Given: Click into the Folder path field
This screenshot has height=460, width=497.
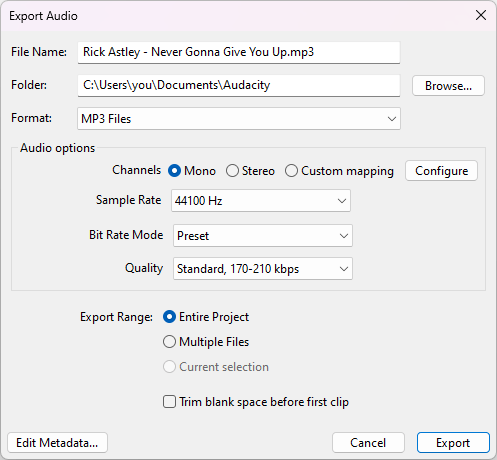Looking at the screenshot, I should (x=239, y=86).
